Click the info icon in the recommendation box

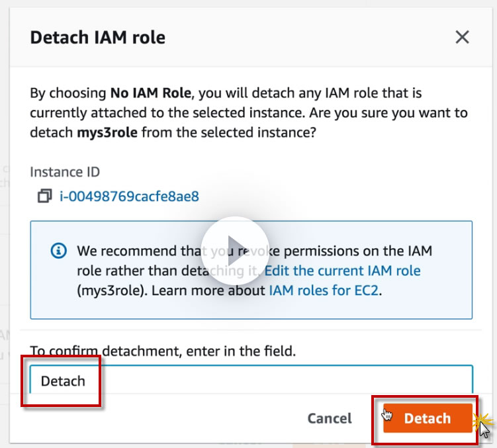59,251
